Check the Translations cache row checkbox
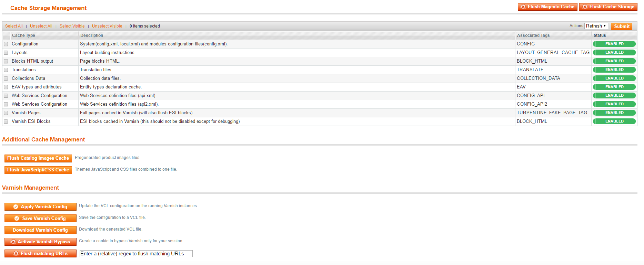This screenshot has width=644, height=265. coord(6,70)
